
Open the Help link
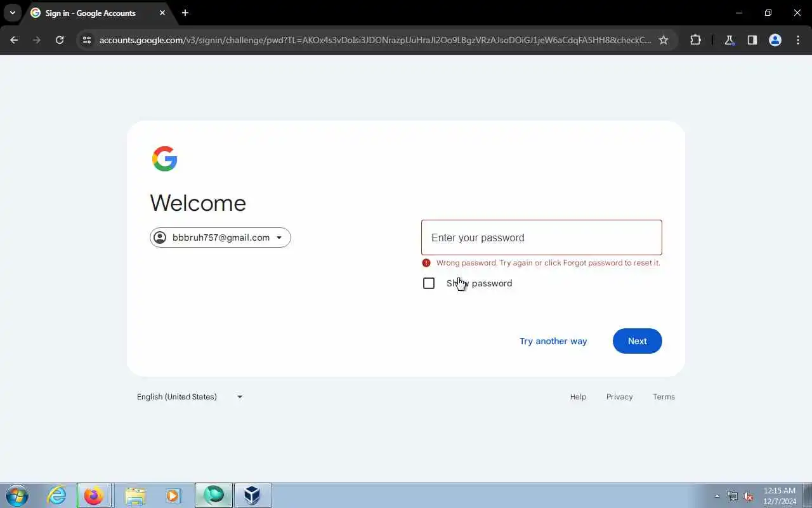[578, 397]
